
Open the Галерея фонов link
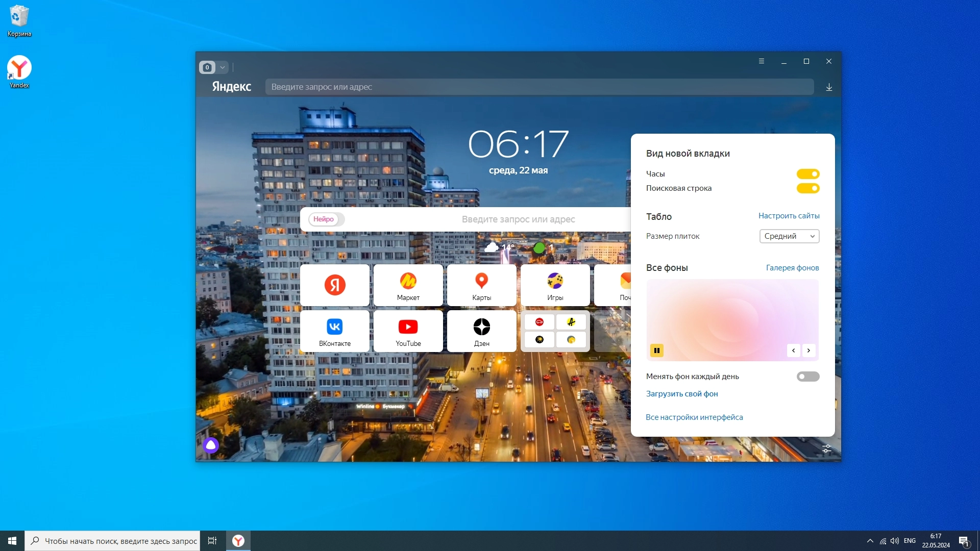792,268
